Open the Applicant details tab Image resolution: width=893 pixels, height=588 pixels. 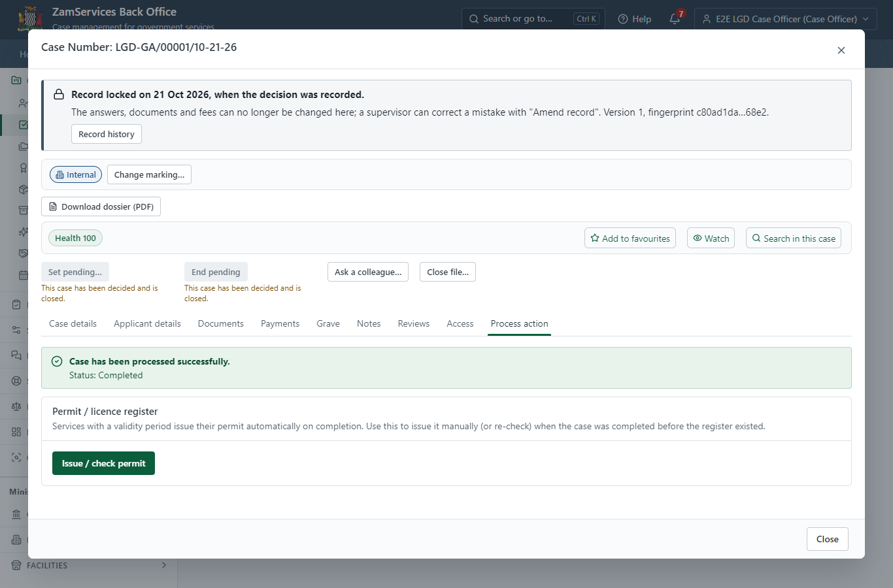(147, 323)
